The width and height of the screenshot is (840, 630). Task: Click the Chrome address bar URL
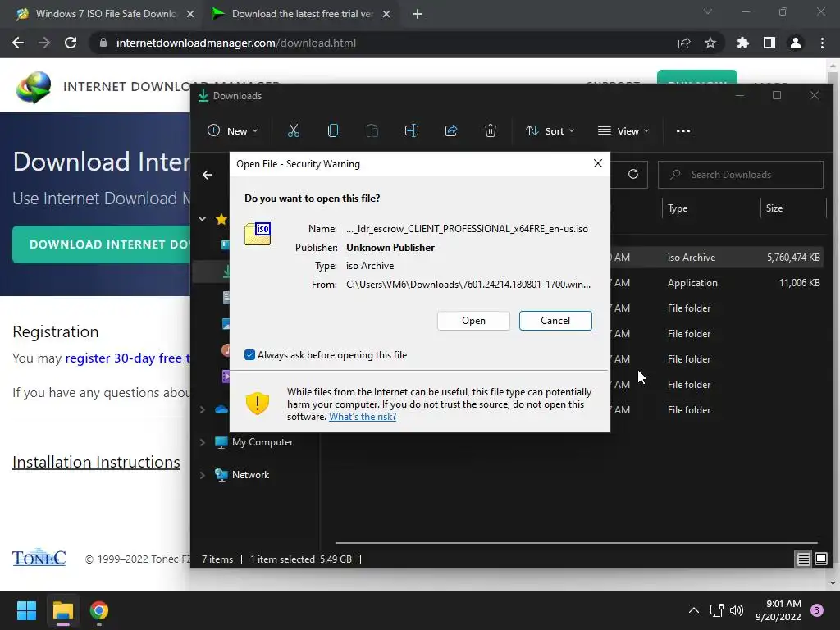235,43
